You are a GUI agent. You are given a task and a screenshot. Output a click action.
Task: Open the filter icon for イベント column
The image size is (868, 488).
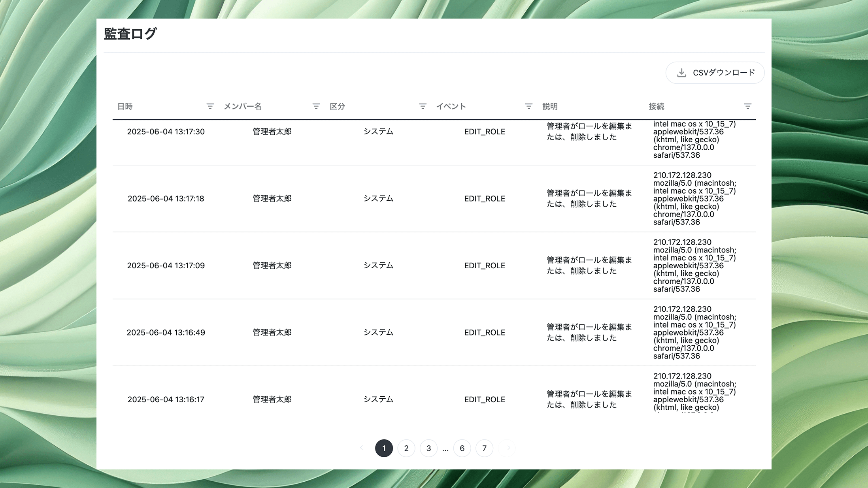click(528, 106)
